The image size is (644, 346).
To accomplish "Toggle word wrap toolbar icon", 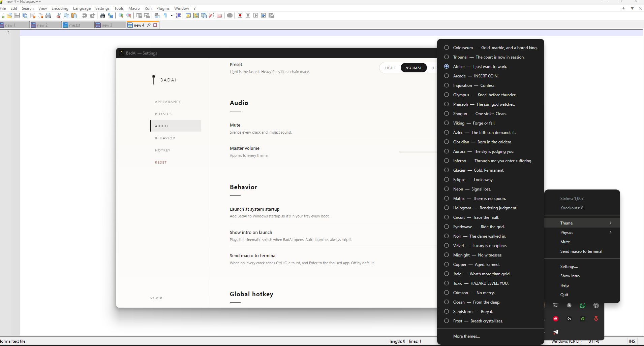I will (x=157, y=15).
